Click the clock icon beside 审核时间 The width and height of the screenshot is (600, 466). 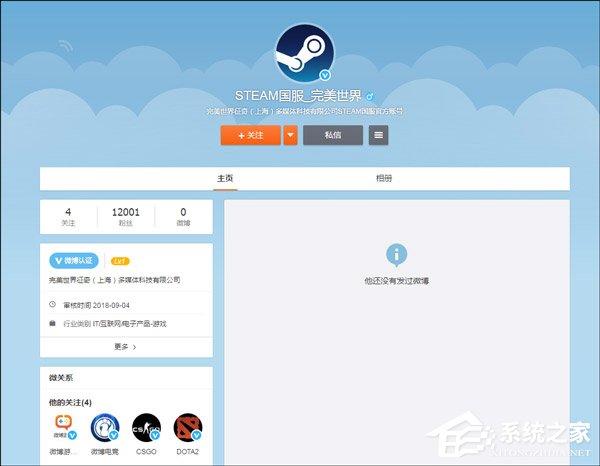(x=52, y=305)
